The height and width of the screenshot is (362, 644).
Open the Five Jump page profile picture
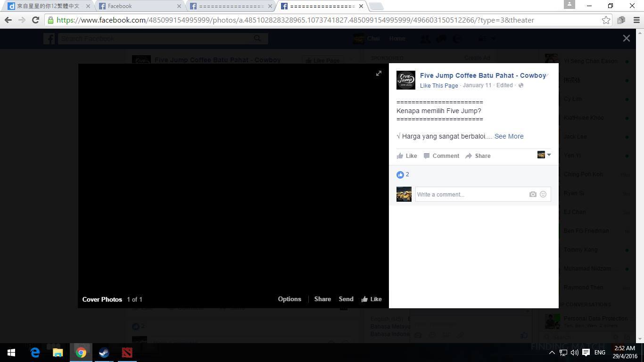(x=406, y=80)
